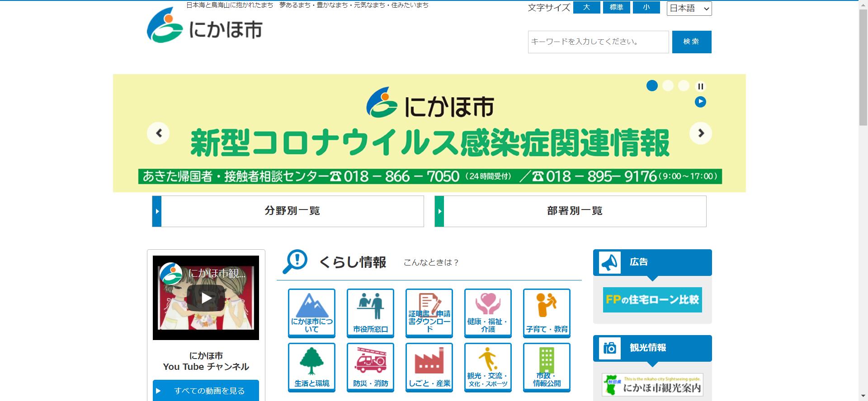Open the 分野別一覧 listing

[x=288, y=211]
